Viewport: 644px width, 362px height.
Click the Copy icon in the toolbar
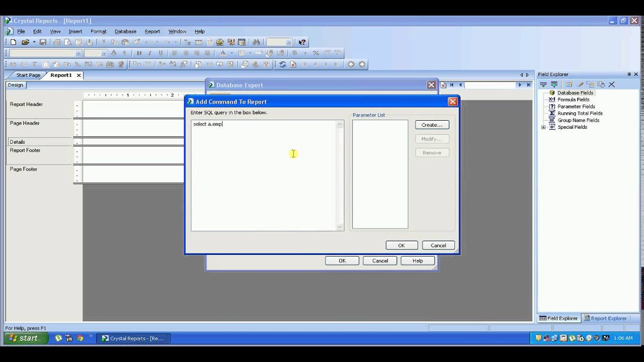(x=114, y=42)
